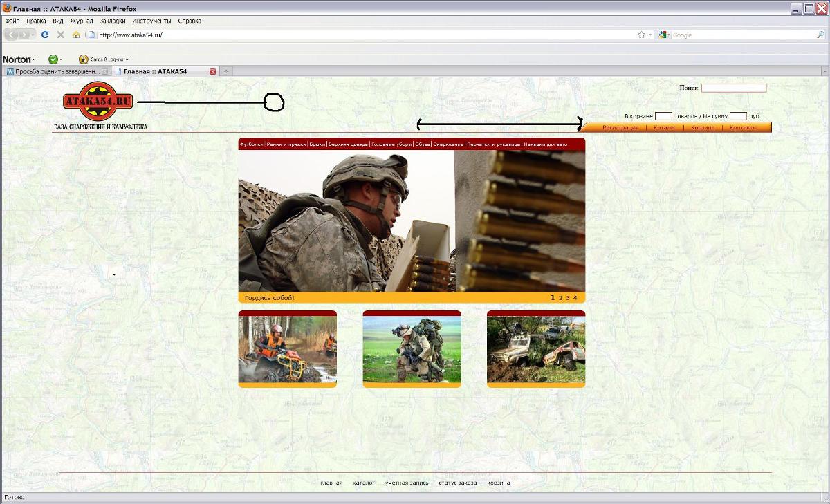Open the Закладки menu
The image size is (830, 504).
point(113,21)
